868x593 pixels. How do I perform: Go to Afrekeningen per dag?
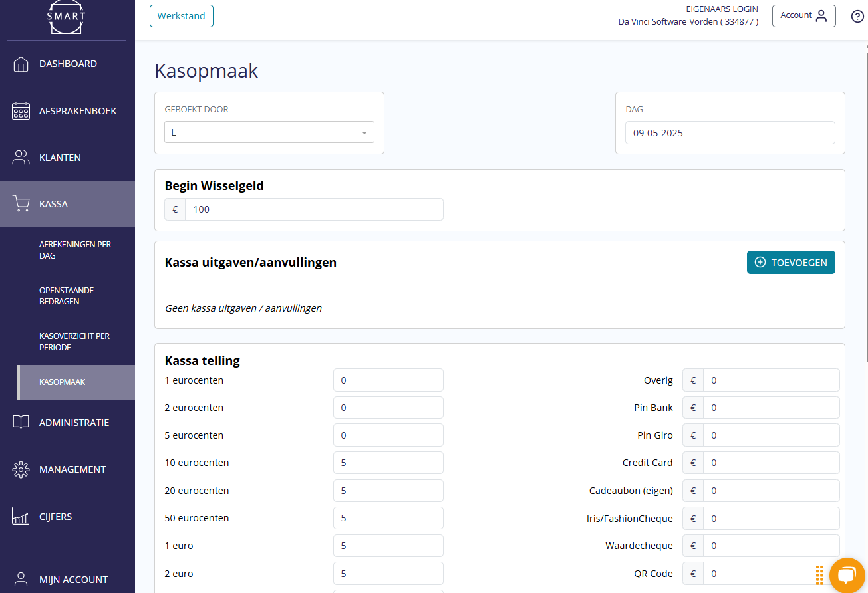[x=75, y=250]
